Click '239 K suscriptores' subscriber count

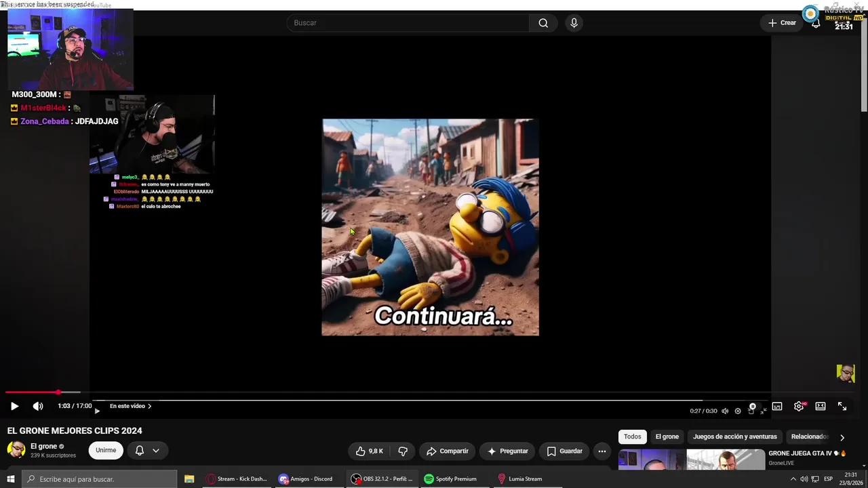[53, 455]
